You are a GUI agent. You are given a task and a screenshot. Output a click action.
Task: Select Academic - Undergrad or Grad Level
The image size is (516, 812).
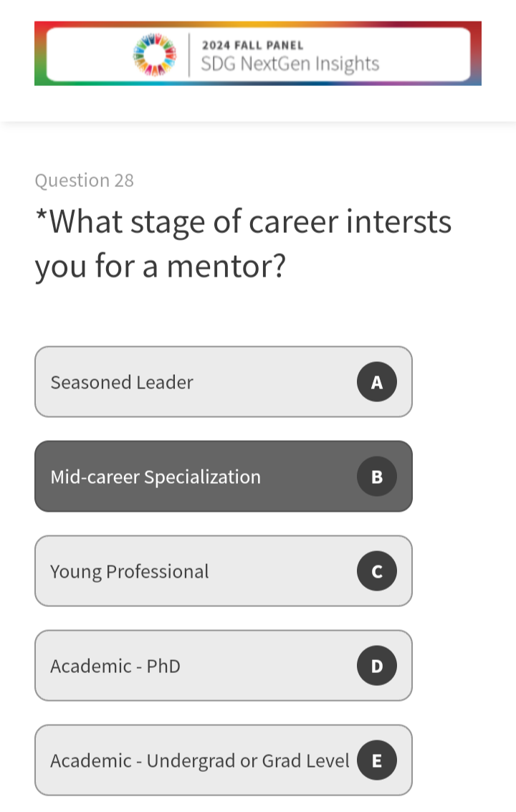(x=199, y=760)
